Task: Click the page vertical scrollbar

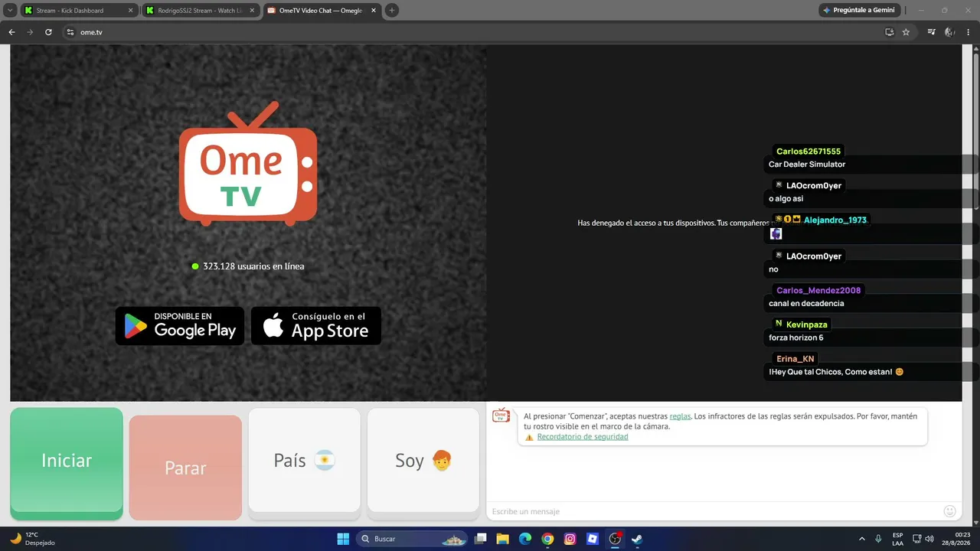Action: pos(976,130)
